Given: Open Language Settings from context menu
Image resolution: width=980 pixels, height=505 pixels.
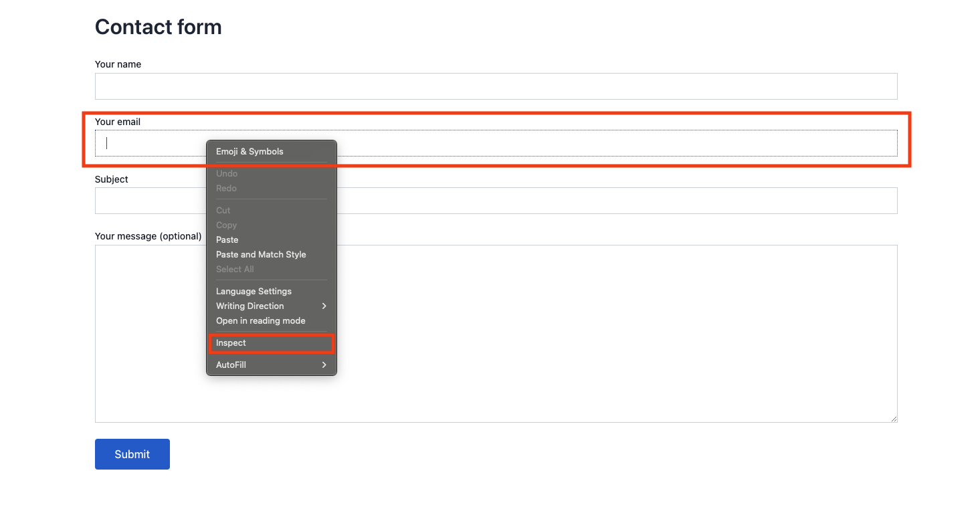Looking at the screenshot, I should (272, 291).
